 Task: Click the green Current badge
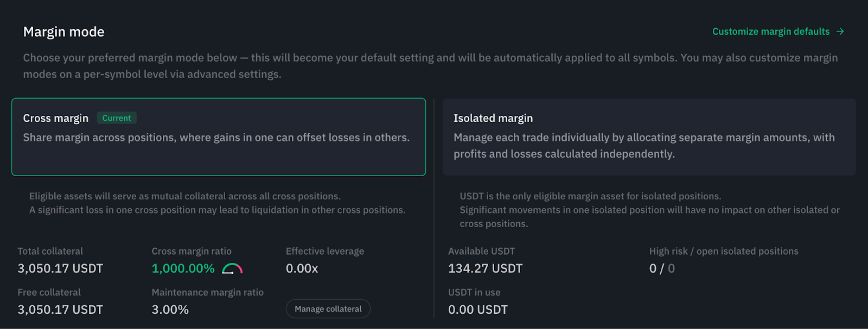tap(117, 118)
